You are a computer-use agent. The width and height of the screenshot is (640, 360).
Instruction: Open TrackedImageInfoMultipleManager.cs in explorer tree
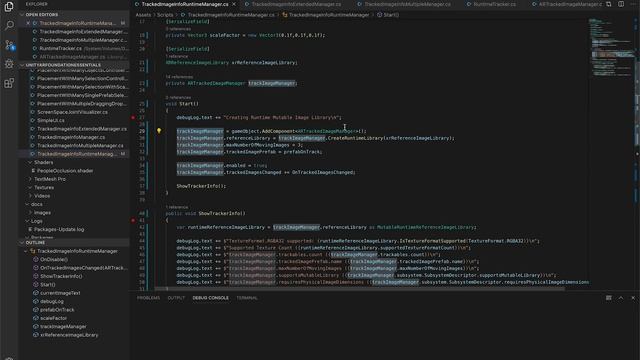point(80,145)
